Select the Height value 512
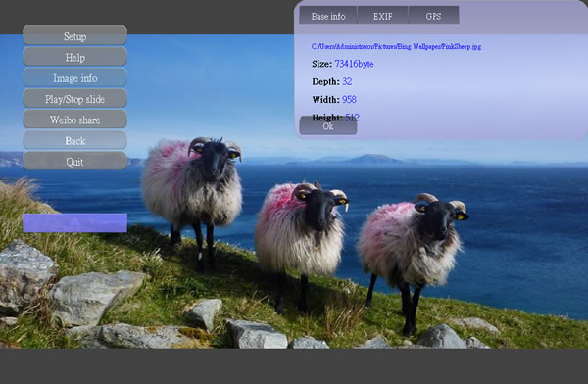This screenshot has height=384, width=588. [352, 117]
